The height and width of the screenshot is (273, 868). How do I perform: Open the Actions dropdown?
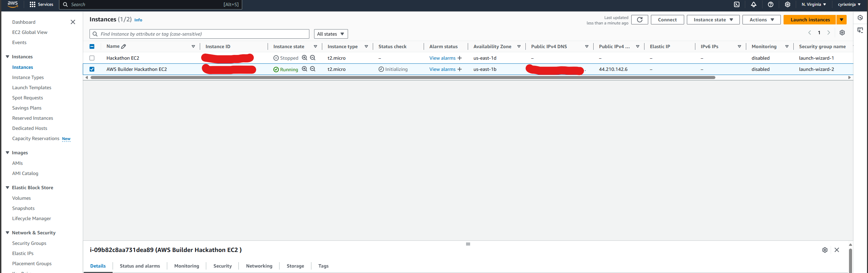click(x=761, y=20)
